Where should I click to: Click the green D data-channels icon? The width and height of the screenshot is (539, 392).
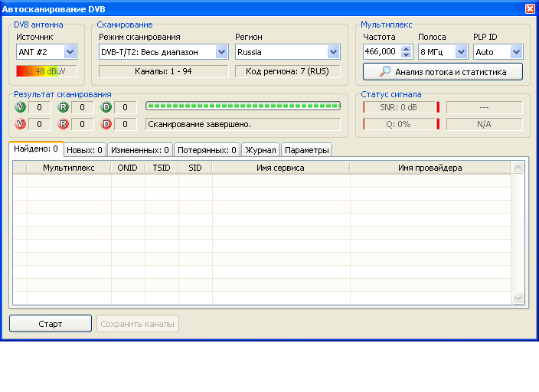pos(106,107)
